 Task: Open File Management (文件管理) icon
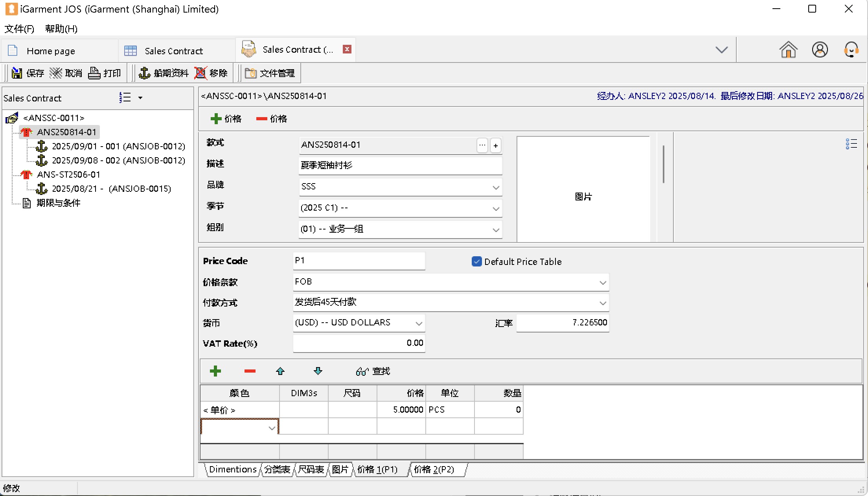(250, 73)
